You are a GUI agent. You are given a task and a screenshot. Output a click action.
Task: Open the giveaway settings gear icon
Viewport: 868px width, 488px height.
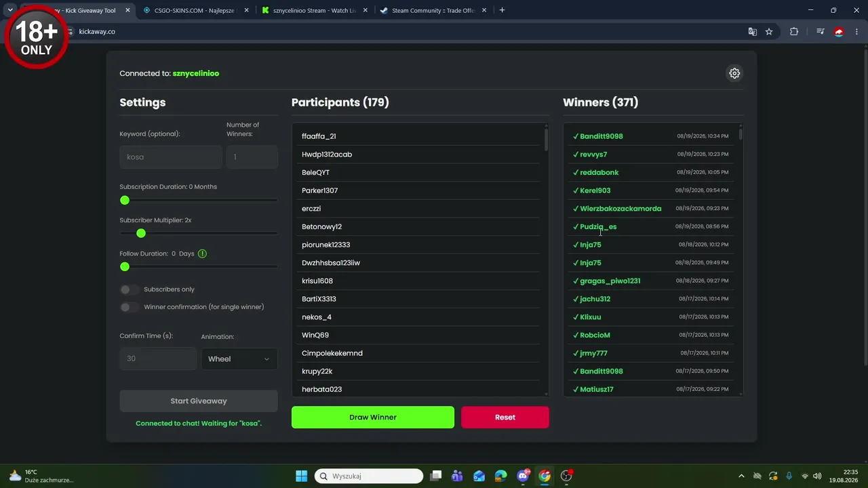pyautogui.click(x=734, y=73)
